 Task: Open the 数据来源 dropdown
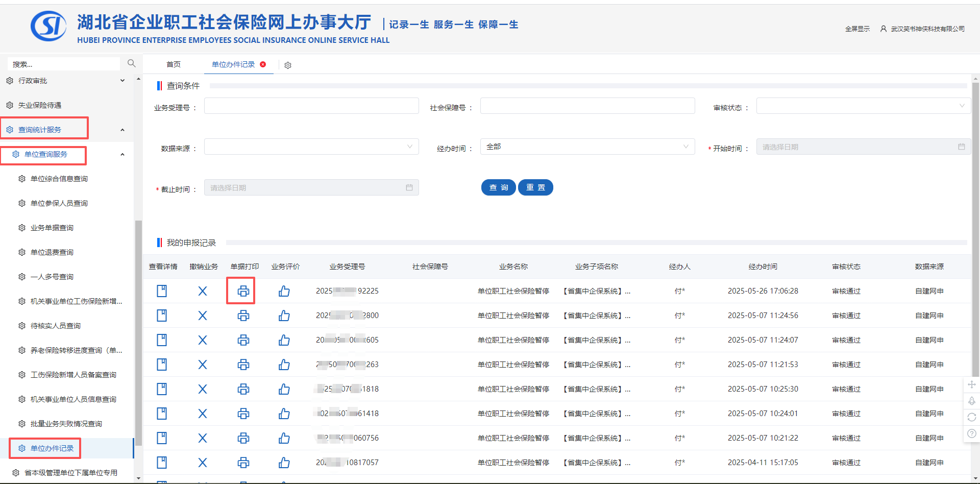tap(311, 147)
